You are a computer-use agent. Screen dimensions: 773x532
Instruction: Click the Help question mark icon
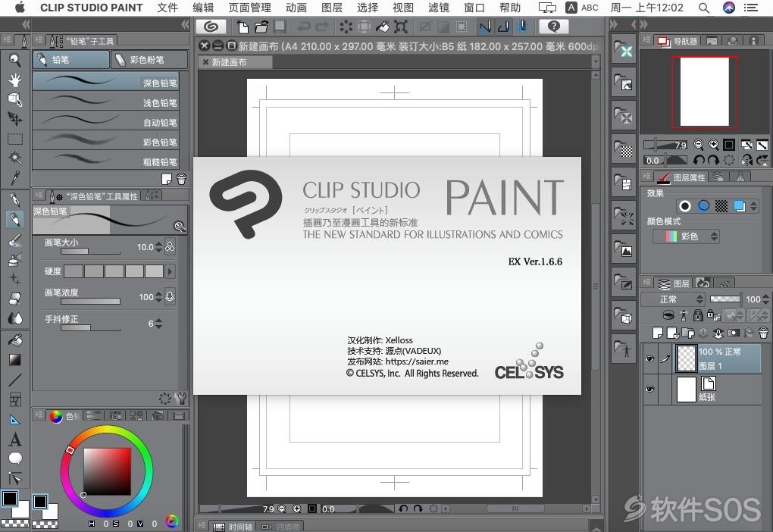[554, 27]
